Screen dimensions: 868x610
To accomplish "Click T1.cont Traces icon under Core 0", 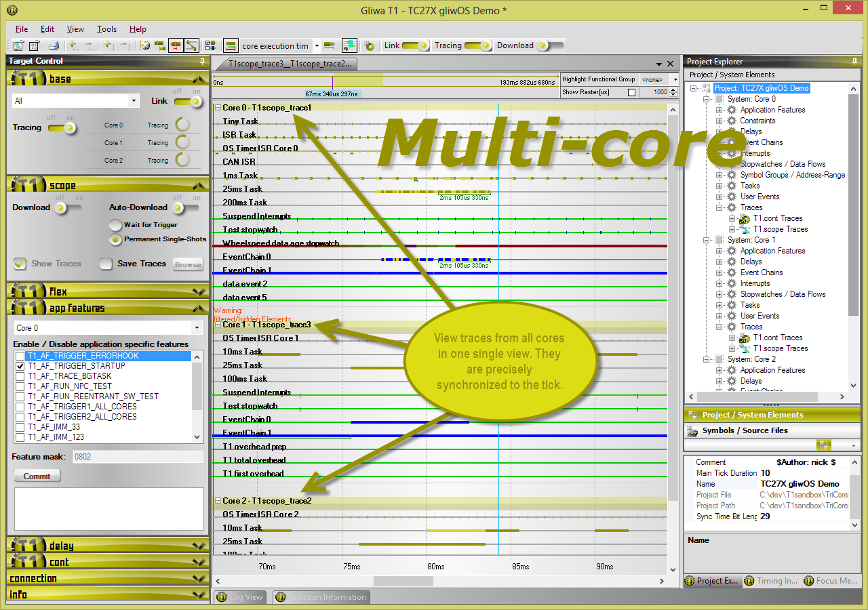I will (745, 218).
